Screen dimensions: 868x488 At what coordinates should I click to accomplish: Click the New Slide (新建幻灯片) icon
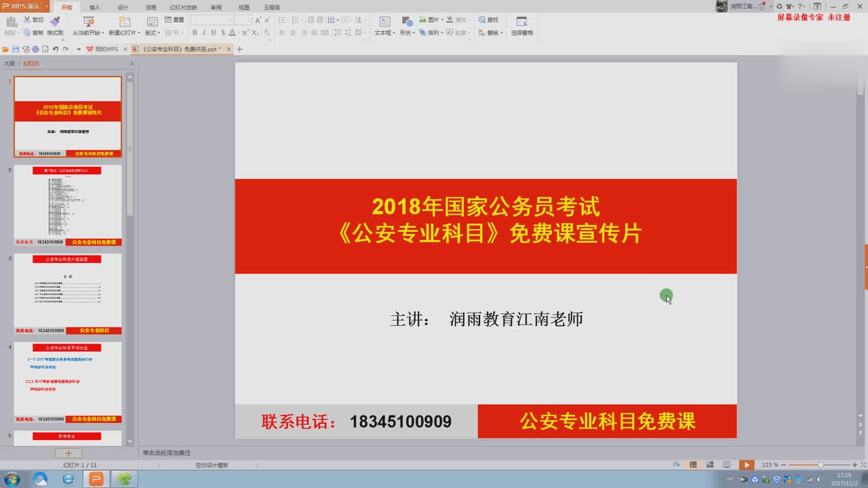pyautogui.click(x=124, y=22)
